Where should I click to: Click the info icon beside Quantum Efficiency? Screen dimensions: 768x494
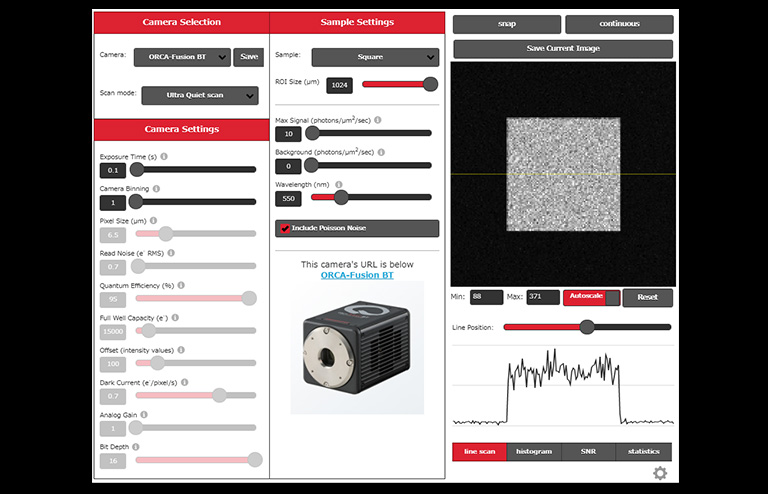[x=183, y=285]
